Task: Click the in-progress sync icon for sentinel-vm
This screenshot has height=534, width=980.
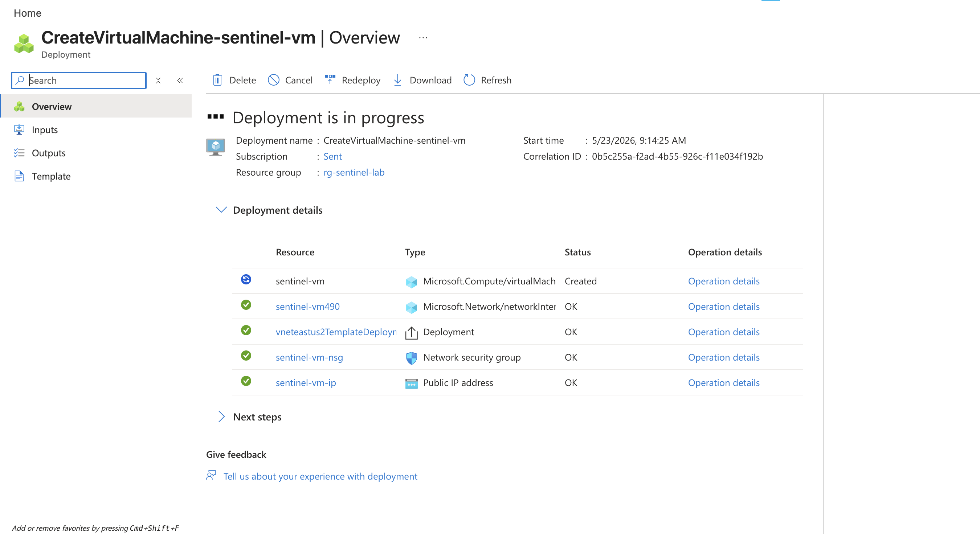Action: 246,279
